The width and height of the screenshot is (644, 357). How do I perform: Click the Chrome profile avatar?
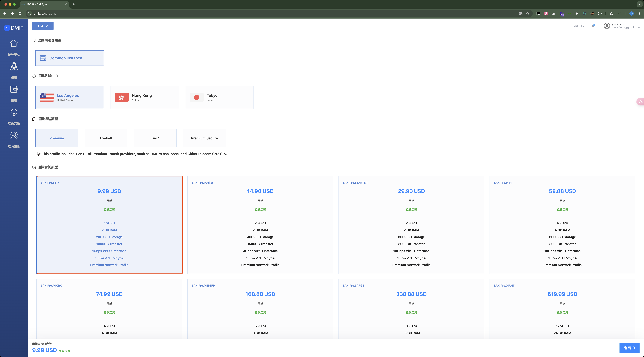point(631,13)
